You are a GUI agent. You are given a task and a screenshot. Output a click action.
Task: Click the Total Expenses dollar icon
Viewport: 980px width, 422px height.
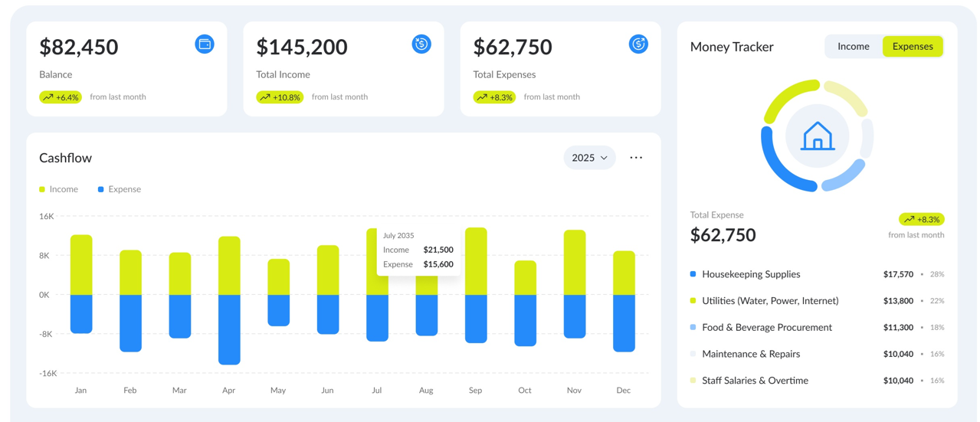click(x=638, y=44)
